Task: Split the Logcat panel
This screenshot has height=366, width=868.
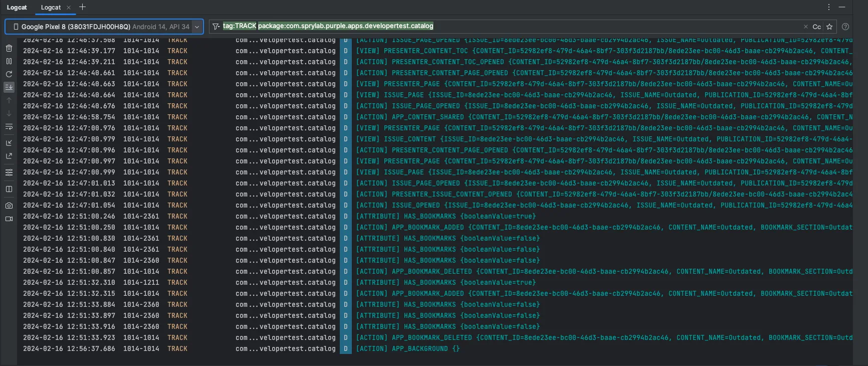Action: pos(9,189)
